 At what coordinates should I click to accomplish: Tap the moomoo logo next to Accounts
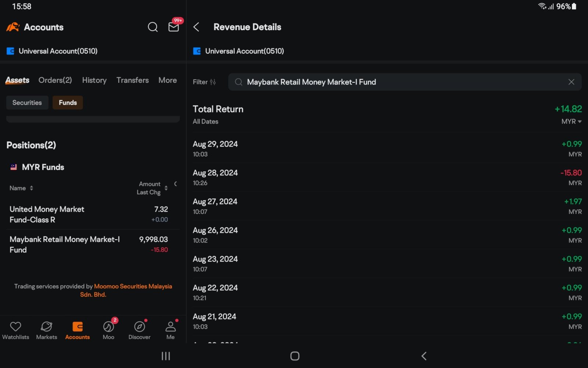(13, 27)
